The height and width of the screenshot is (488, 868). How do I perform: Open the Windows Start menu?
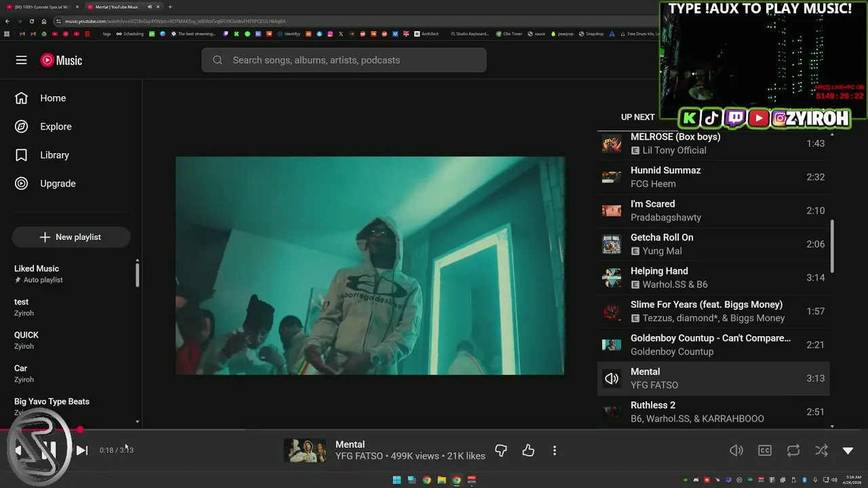[397, 480]
